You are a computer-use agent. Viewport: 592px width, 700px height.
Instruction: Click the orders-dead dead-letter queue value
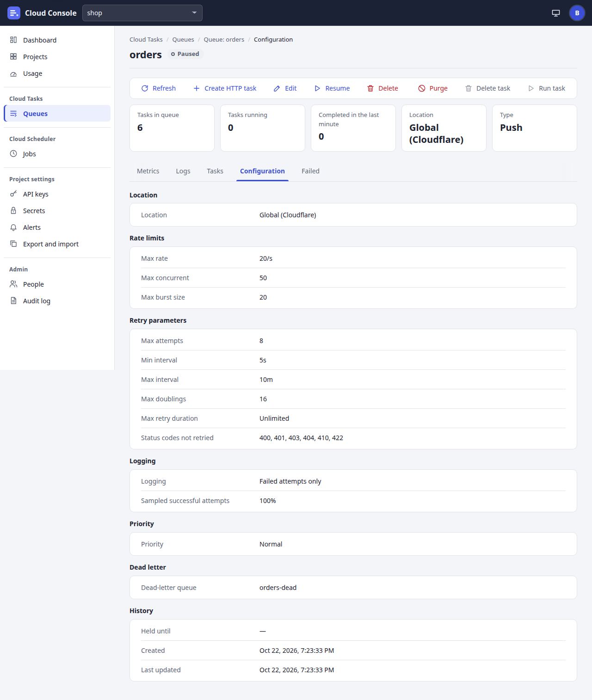tap(278, 588)
